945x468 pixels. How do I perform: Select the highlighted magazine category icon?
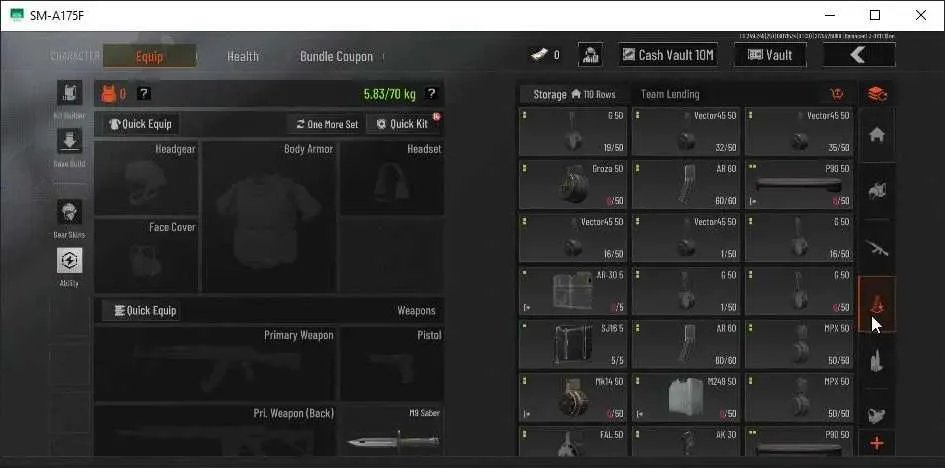[x=876, y=304]
